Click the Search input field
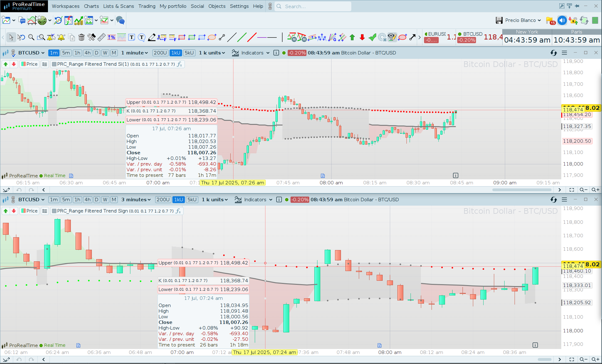 [x=313, y=6]
